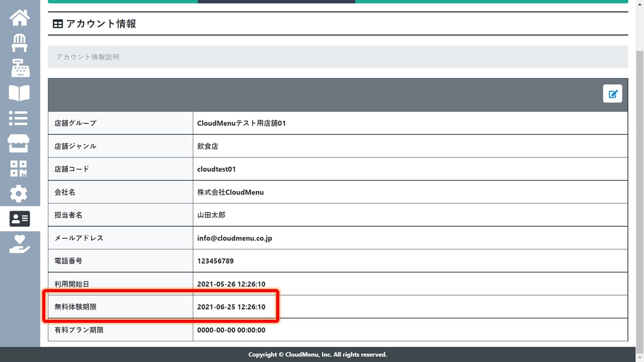Image resolution: width=644 pixels, height=362 pixels.
Task: Select the 株式会社CloudMenu value
Action: click(x=230, y=192)
